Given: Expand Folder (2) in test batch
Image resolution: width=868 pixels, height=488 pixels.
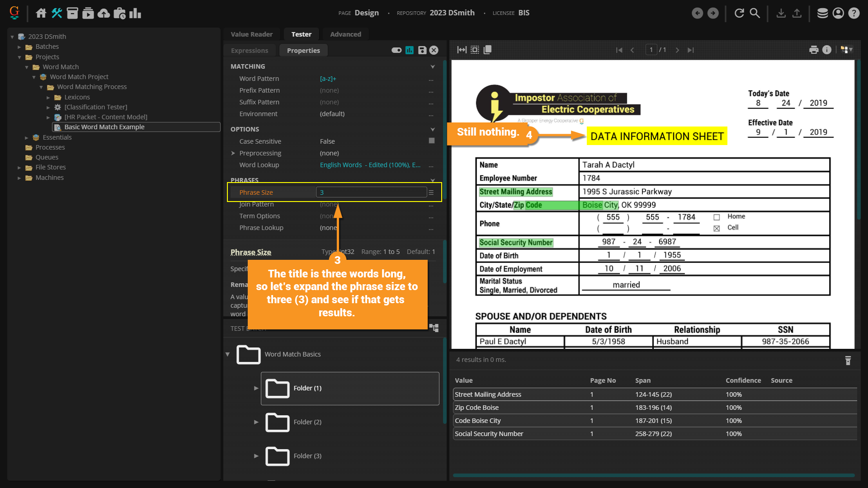Looking at the screenshot, I should [256, 422].
